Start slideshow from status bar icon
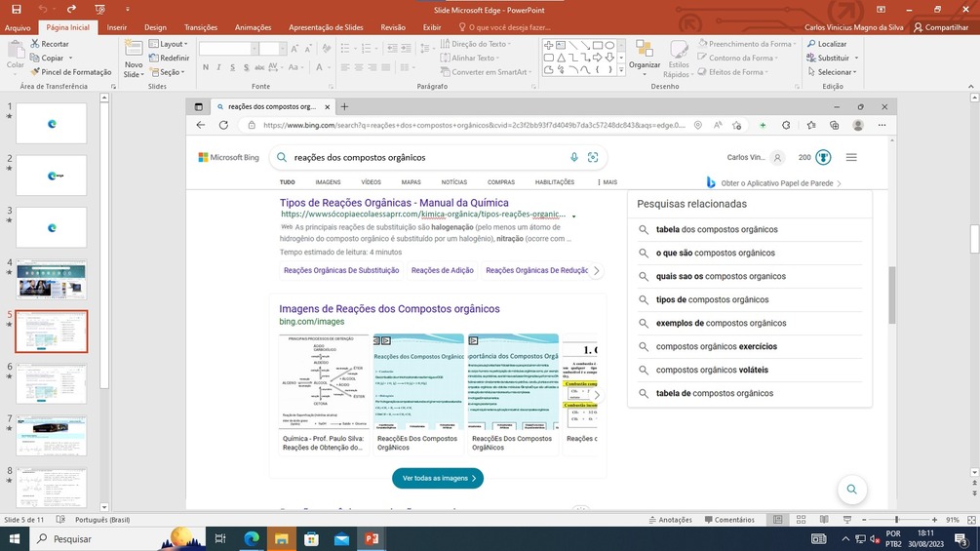Viewport: 980px width, 551px height. click(x=846, y=520)
